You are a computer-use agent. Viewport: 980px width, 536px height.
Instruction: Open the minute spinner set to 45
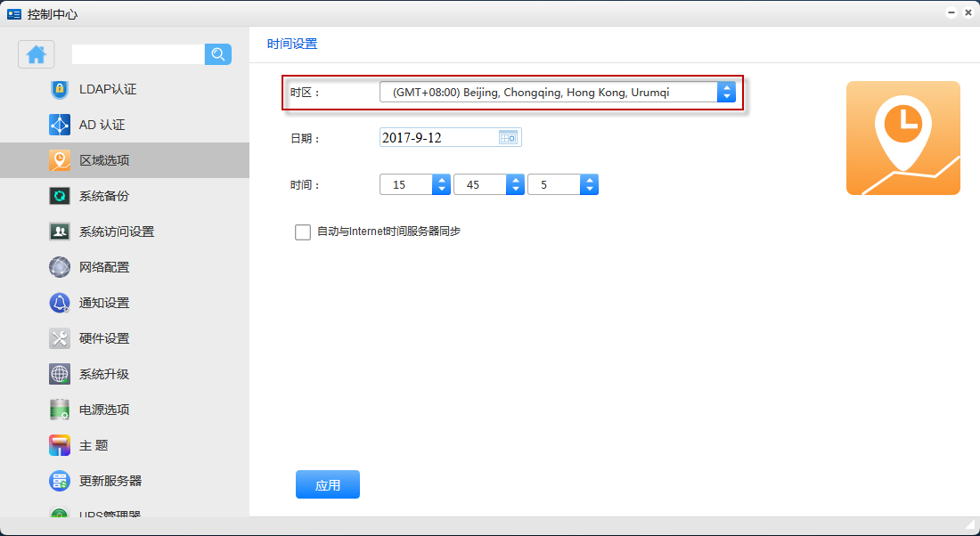pos(515,184)
